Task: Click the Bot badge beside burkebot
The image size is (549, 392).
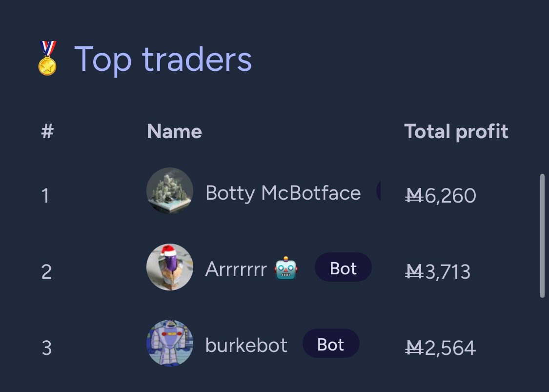Action: tap(331, 343)
